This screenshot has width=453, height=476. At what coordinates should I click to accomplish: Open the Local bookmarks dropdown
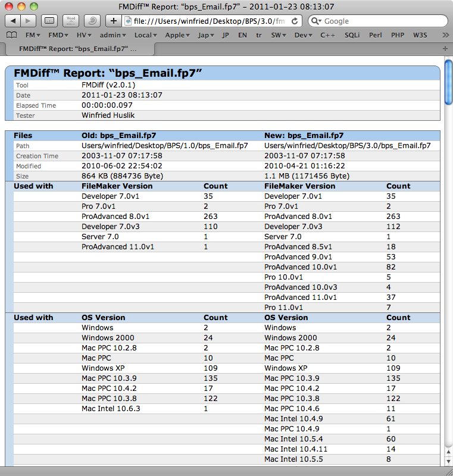coord(146,35)
